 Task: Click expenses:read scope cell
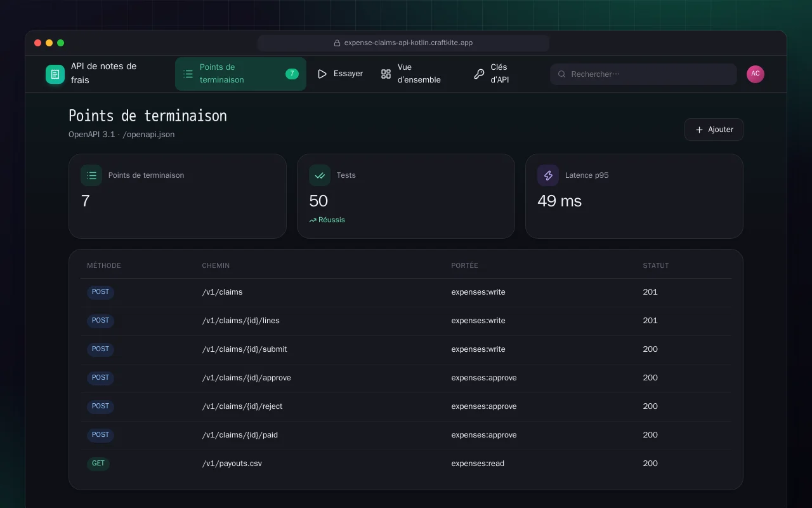point(478,464)
